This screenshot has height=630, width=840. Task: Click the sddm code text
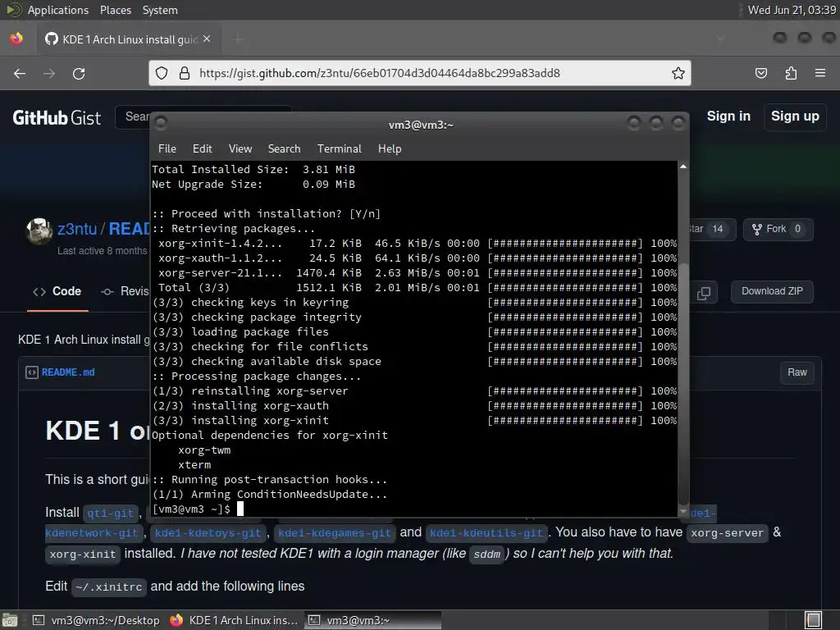[x=487, y=555]
